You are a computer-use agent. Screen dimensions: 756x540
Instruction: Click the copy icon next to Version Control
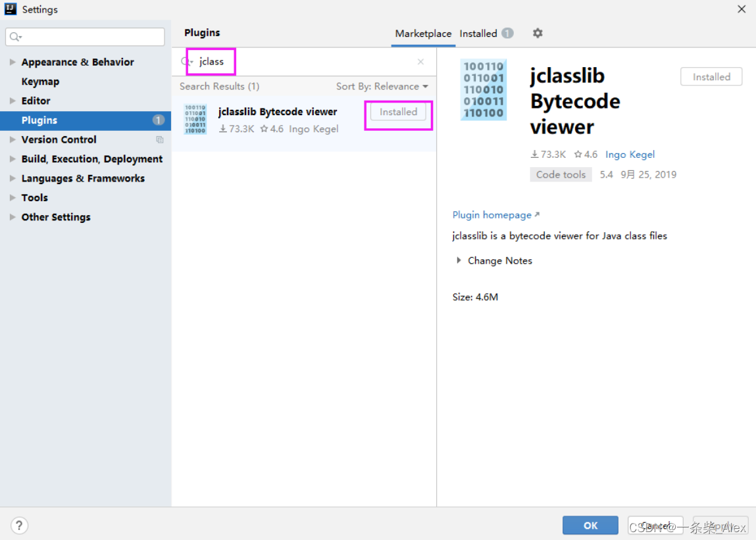point(160,140)
